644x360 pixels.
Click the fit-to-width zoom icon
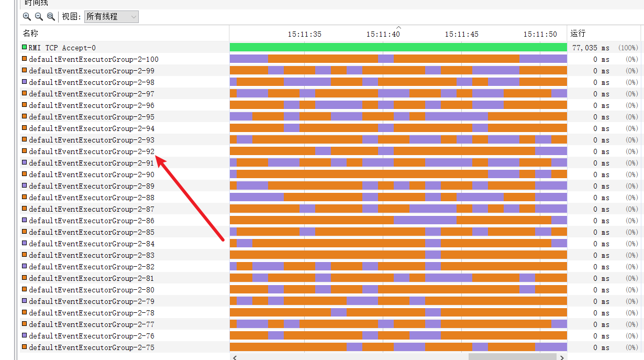(51, 16)
